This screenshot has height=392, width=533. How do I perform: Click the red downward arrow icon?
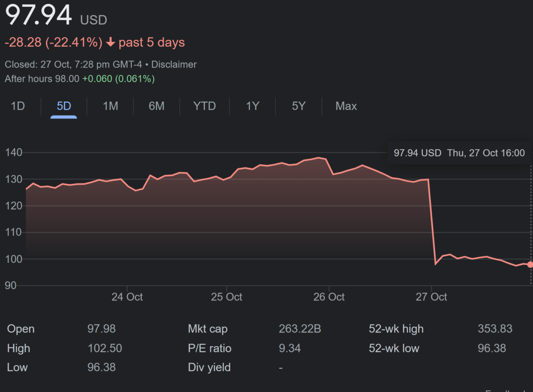click(110, 42)
